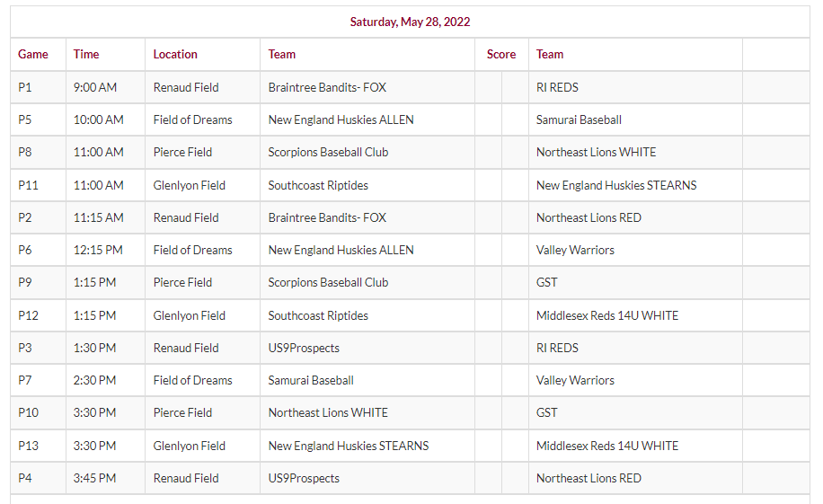Click the Saturday, May 28, 2022 date heading
823x504 pixels.
pyautogui.click(x=410, y=22)
